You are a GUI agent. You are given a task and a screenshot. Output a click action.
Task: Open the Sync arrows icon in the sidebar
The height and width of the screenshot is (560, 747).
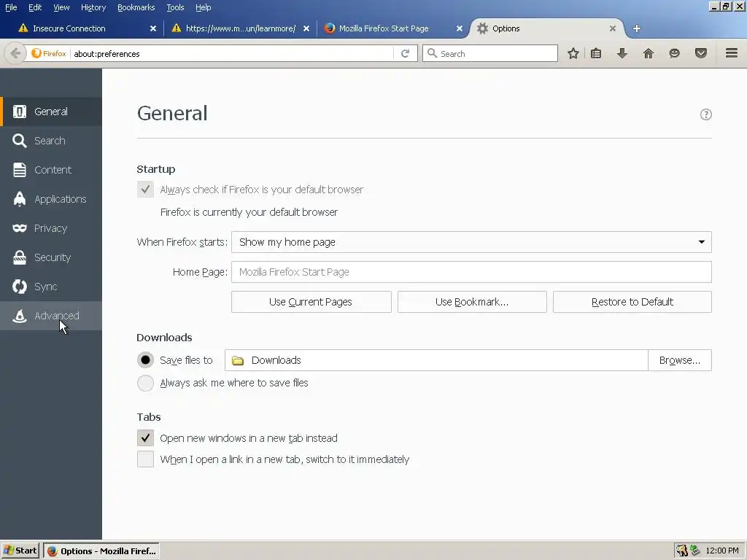20,287
